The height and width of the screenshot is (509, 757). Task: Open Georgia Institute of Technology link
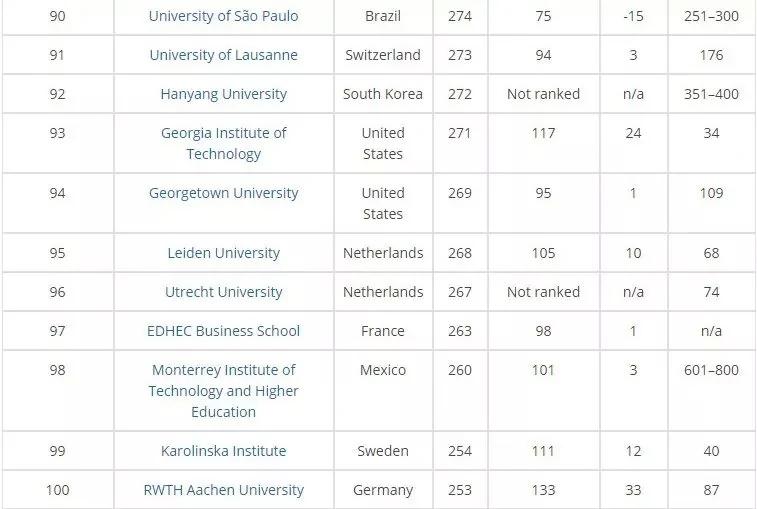click(x=224, y=143)
